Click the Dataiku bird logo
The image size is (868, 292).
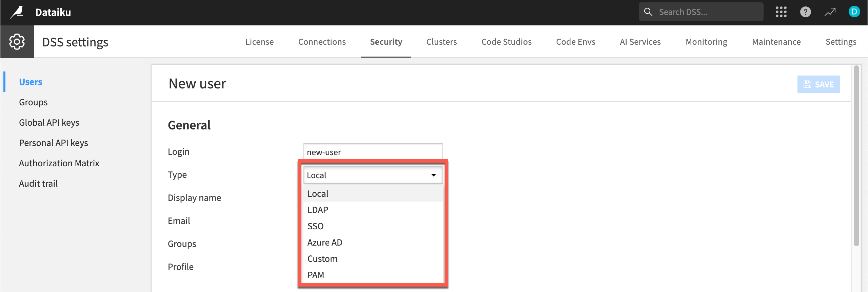pos(17,12)
